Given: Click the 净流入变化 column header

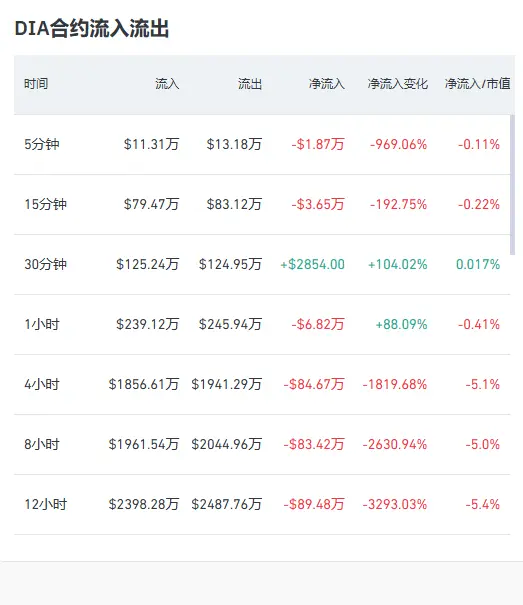Looking at the screenshot, I should [x=398, y=84].
